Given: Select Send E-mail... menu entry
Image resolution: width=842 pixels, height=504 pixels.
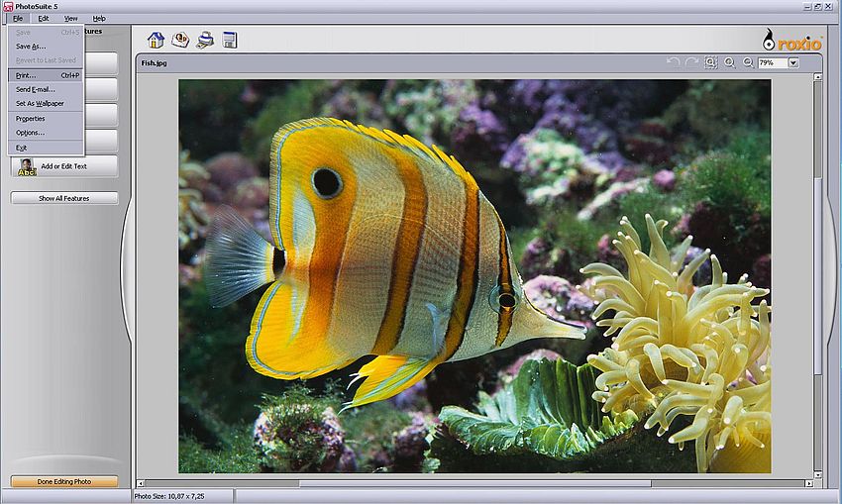Looking at the screenshot, I should tap(47, 90).
